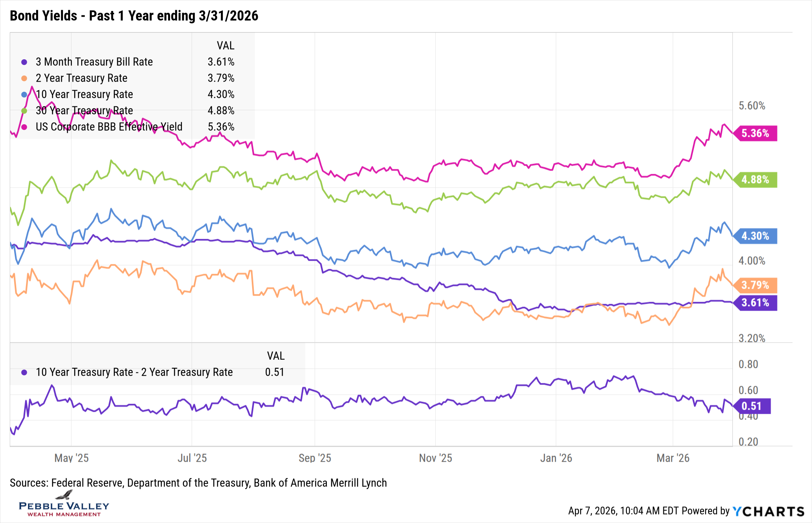Click the Pebble Valley Wealth Management logo
This screenshot has width=812, height=523.
tap(64, 504)
